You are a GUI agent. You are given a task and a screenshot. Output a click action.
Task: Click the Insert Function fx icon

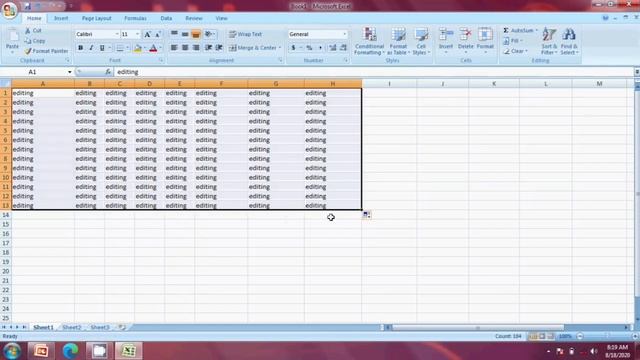click(108, 72)
